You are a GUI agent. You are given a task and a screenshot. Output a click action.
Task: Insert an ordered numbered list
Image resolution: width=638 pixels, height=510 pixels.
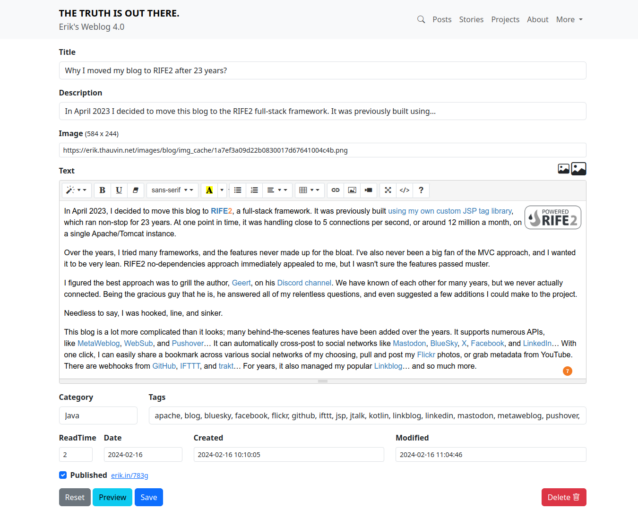point(254,190)
